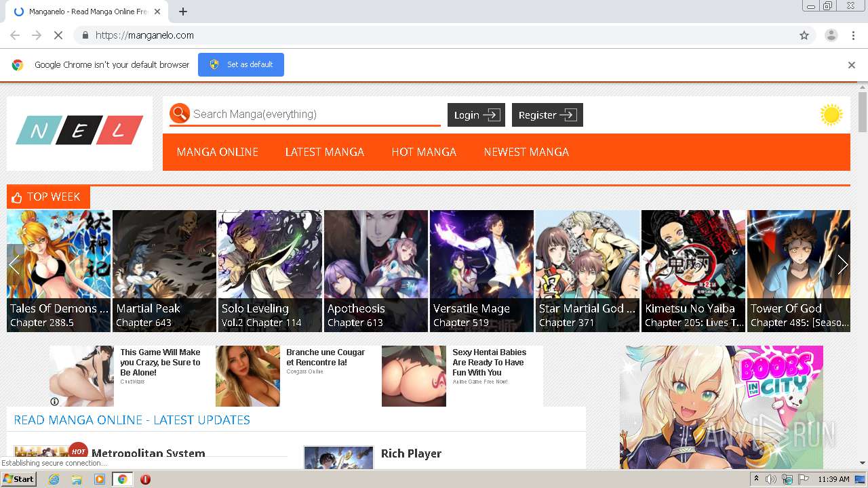This screenshot has height=488, width=868.
Task: Set Chrome as default browser
Action: click(x=241, y=64)
